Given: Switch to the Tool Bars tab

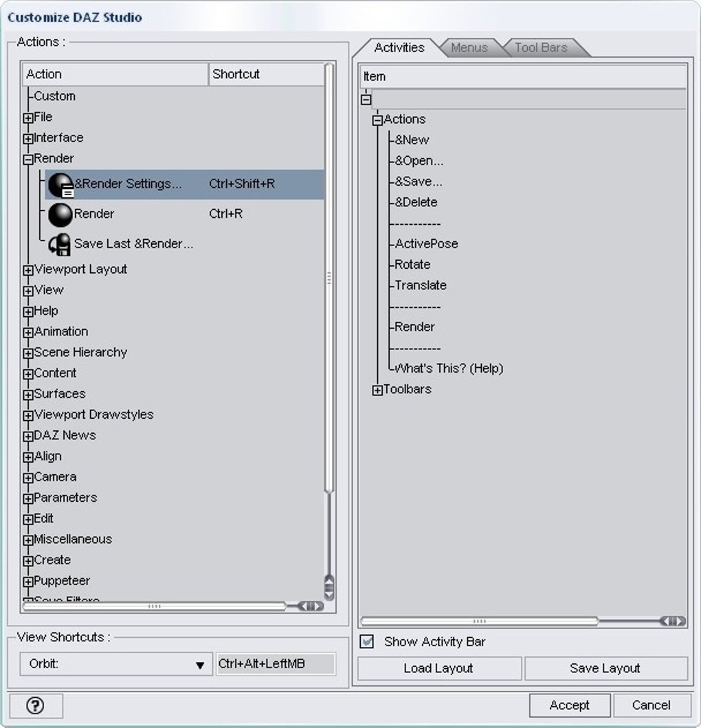Looking at the screenshot, I should tap(542, 48).
